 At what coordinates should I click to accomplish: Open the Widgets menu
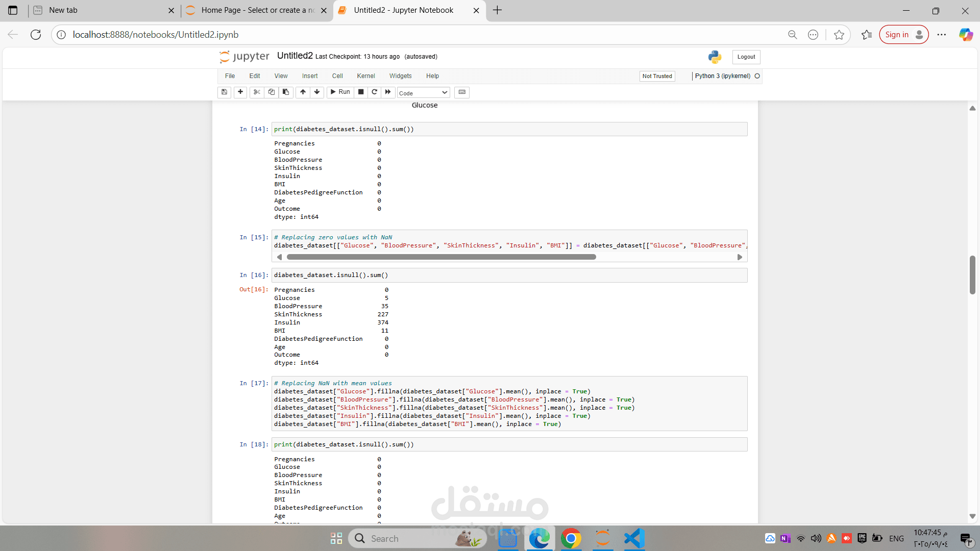point(400,76)
